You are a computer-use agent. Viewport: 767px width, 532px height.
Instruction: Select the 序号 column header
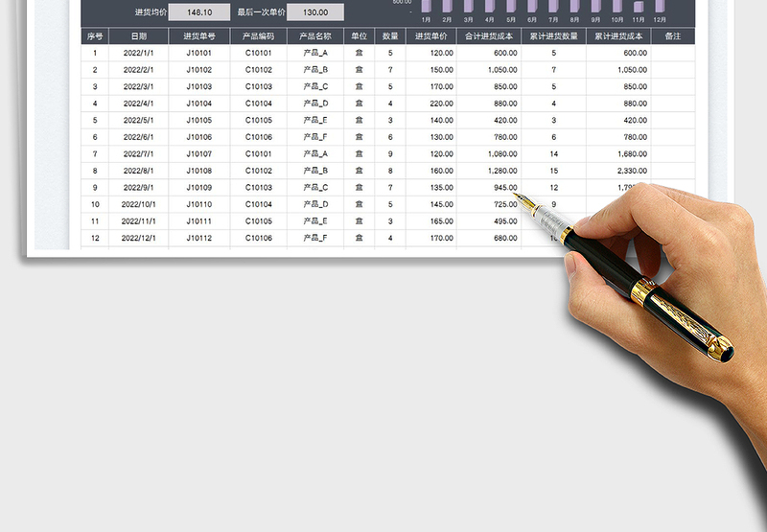94,36
